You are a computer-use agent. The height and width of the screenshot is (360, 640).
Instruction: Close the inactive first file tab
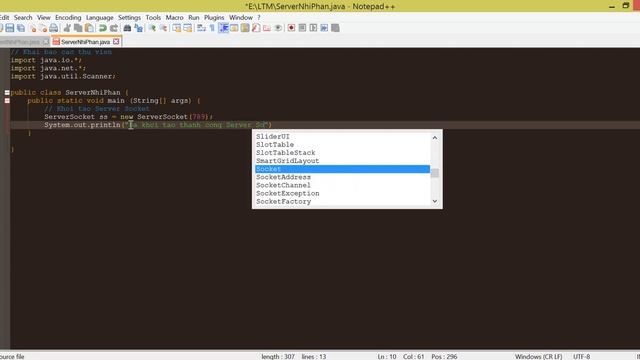[46, 42]
